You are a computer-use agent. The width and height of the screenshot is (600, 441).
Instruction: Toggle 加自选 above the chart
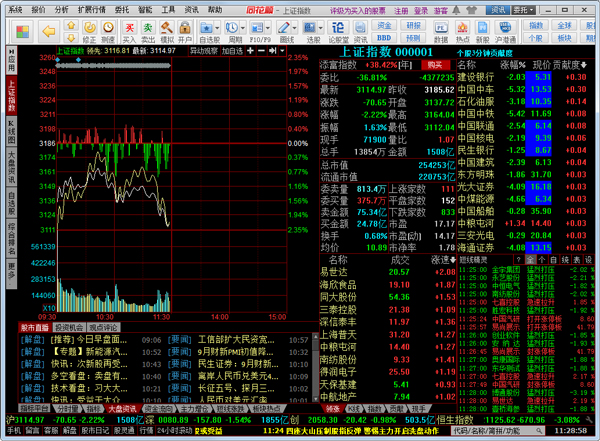coord(232,49)
